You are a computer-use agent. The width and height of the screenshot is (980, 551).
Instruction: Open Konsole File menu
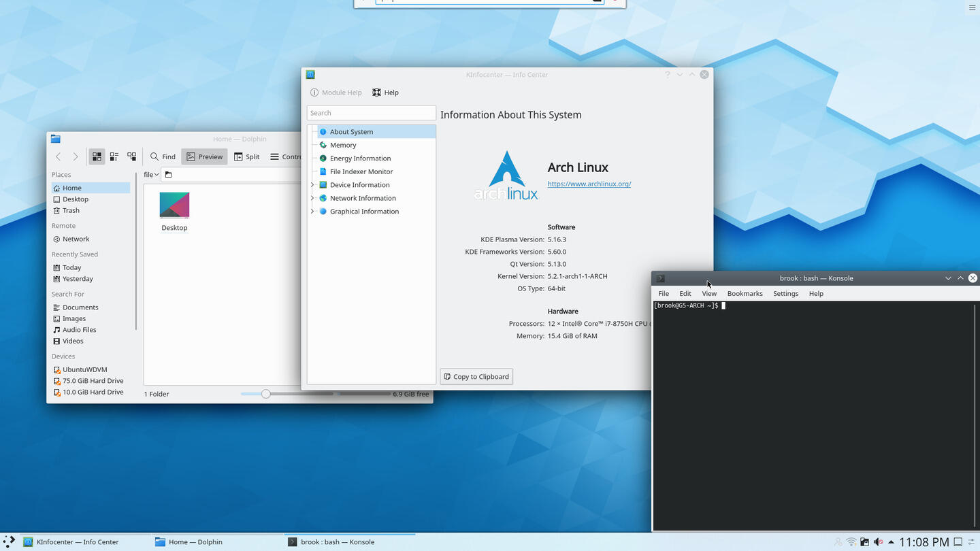pyautogui.click(x=664, y=294)
